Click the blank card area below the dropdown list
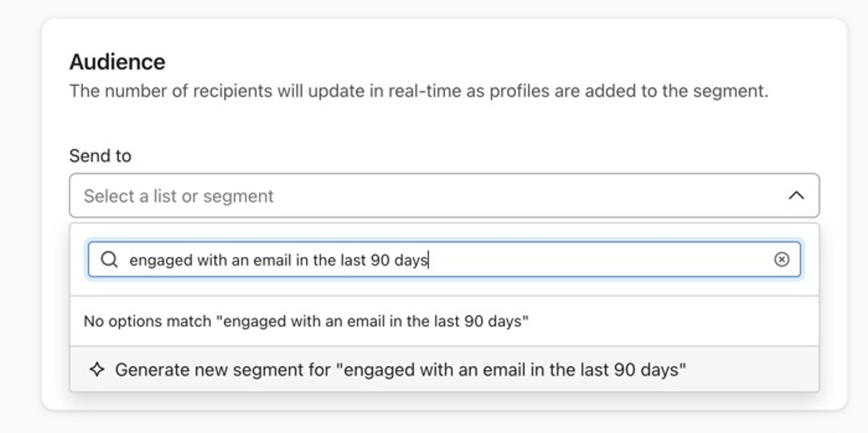This screenshot has width=868, height=433. point(444,401)
